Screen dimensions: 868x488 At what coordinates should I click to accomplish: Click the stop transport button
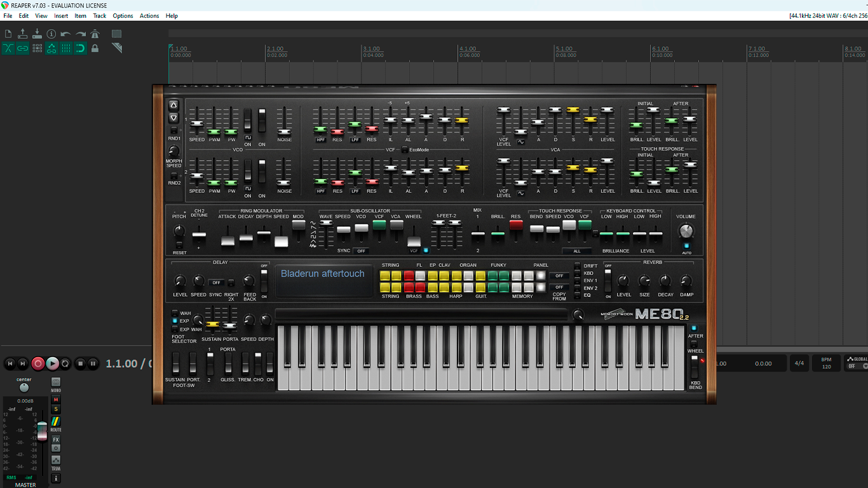(x=80, y=363)
